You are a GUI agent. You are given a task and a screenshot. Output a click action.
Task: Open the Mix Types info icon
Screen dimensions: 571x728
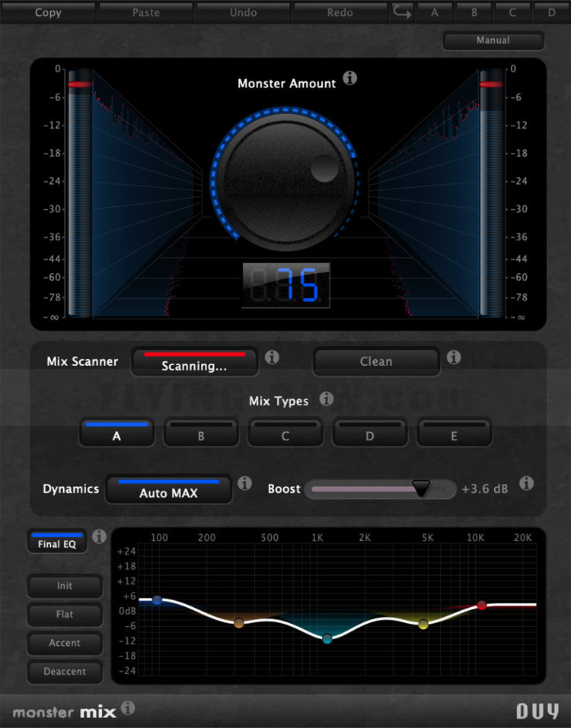tap(327, 399)
